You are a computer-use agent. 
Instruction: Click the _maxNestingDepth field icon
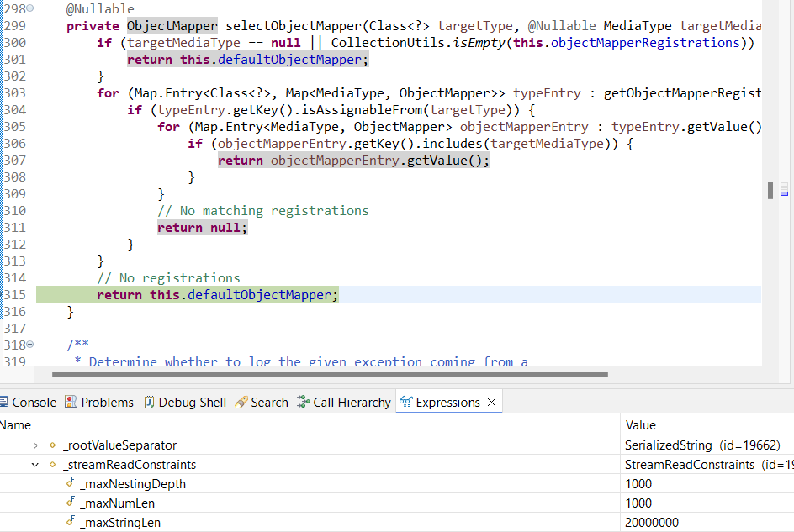[71, 484]
